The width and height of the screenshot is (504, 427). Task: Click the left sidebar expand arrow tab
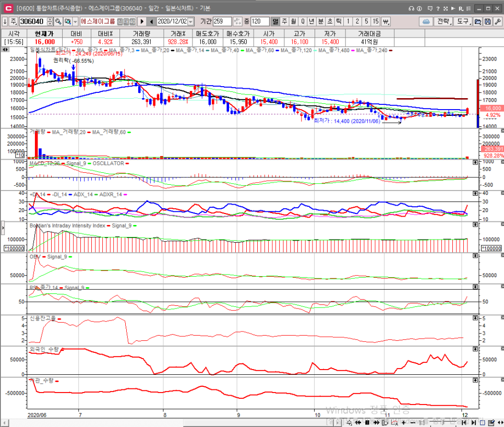(3, 228)
